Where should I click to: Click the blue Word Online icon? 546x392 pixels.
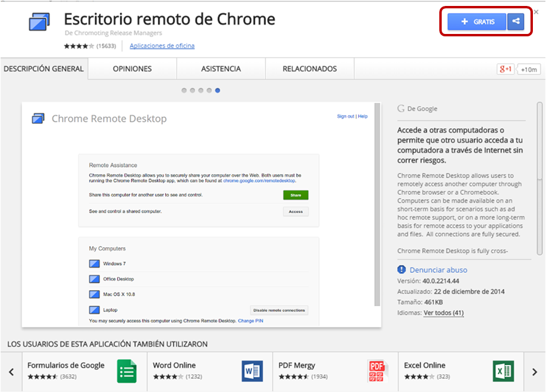click(x=253, y=371)
